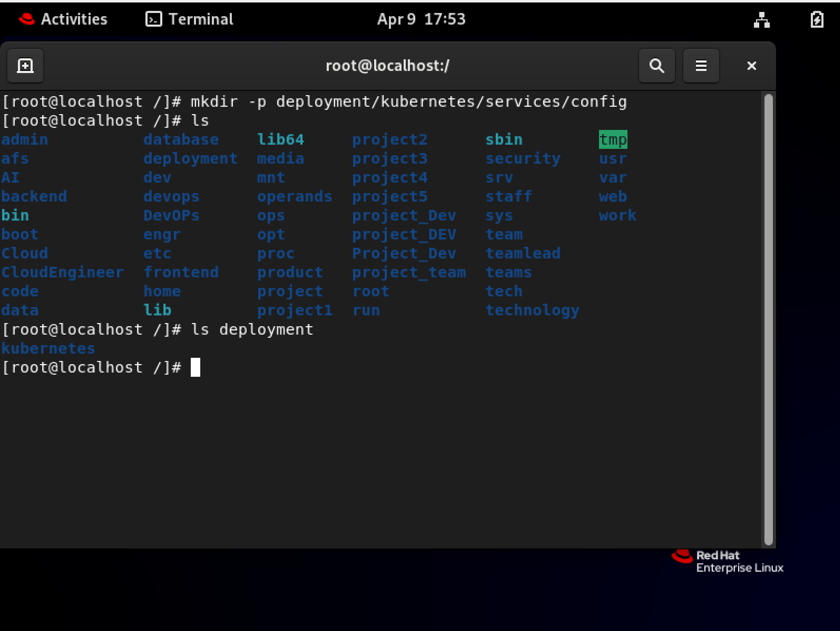Viewport: 840px width, 631px height.
Task: Click the 'project5' directory name
Action: pyautogui.click(x=390, y=197)
